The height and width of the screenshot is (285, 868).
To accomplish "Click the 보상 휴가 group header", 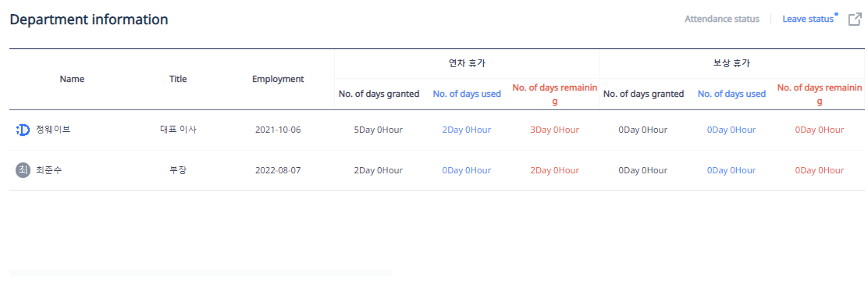I will (732, 64).
